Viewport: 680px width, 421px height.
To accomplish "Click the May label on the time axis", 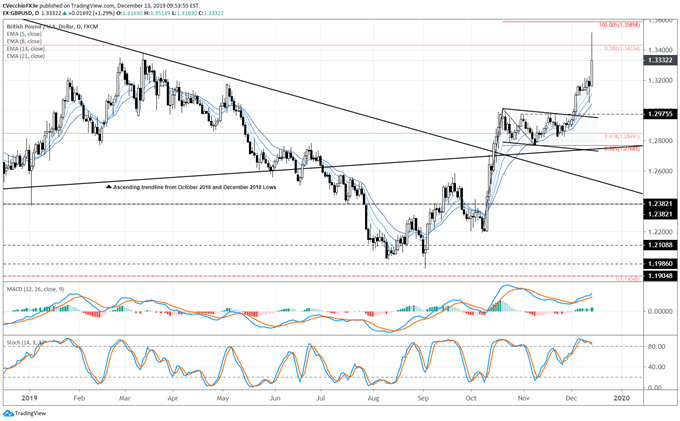I will coord(223,398).
